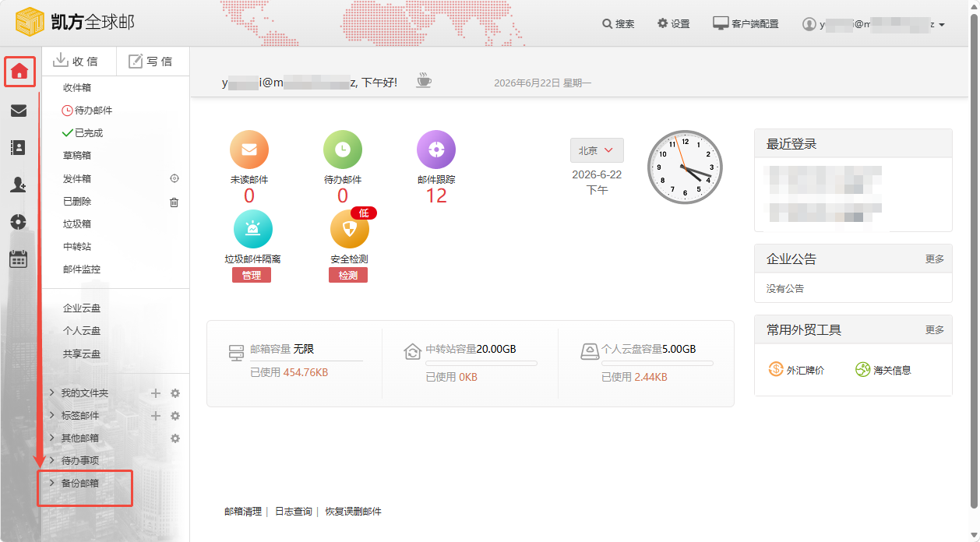
Task: Click the unread mail orange icon
Action: (x=249, y=150)
